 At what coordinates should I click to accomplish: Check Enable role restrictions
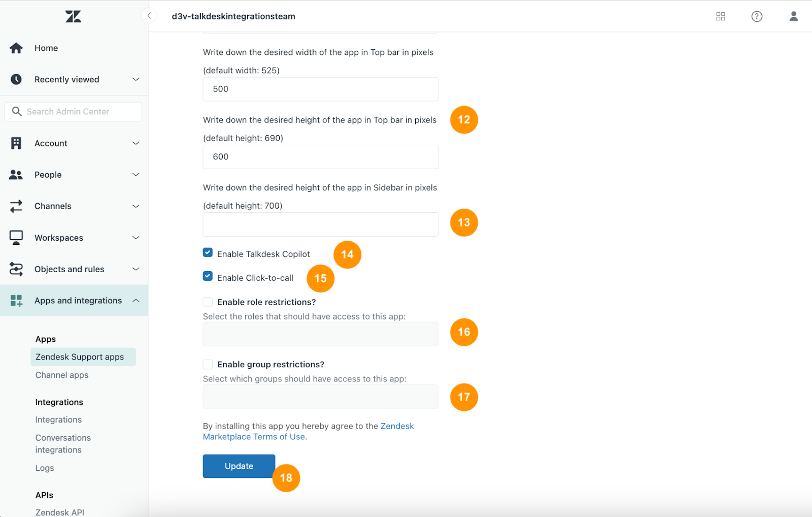coord(208,302)
